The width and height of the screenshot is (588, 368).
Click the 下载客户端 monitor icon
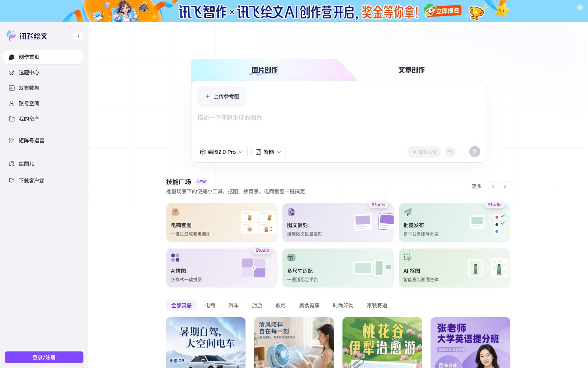click(x=12, y=181)
